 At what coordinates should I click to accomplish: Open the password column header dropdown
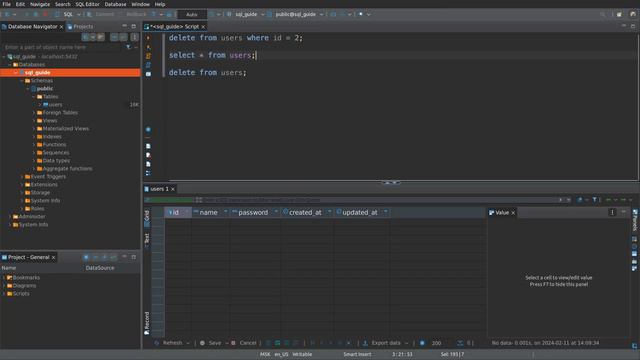point(276,212)
